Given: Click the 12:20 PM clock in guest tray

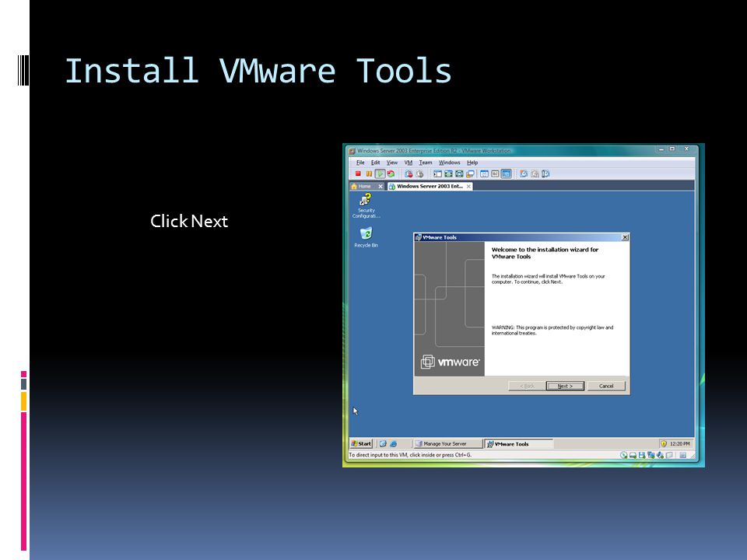Looking at the screenshot, I should click(x=680, y=443).
